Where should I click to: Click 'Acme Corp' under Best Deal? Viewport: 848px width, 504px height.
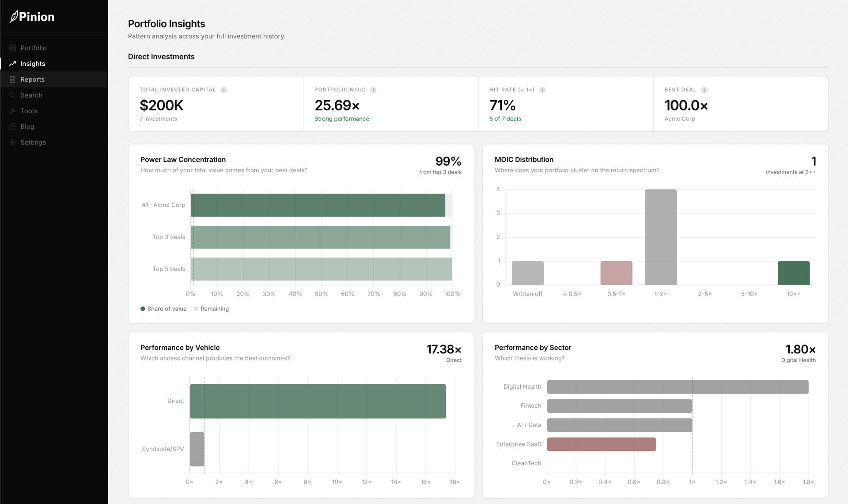click(x=679, y=119)
